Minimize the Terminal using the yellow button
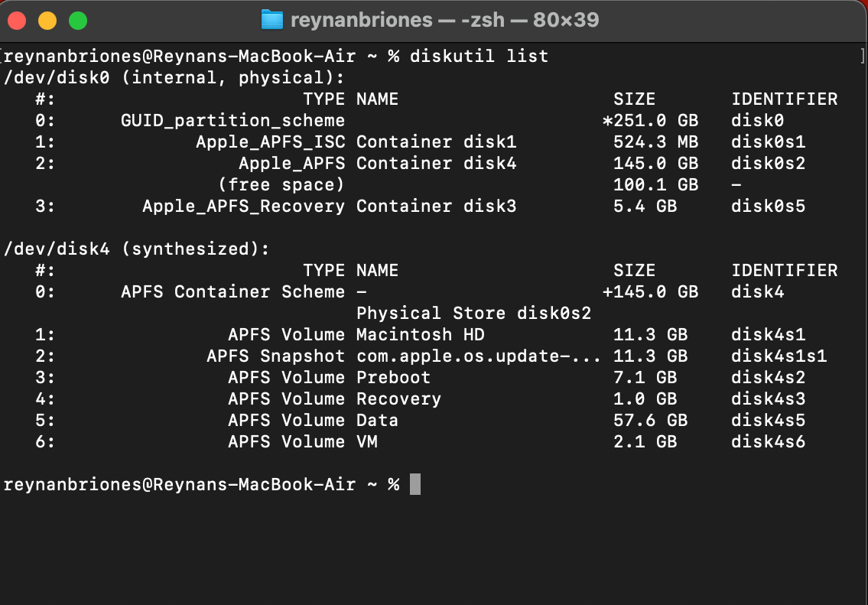This screenshot has height=605, width=868. (47, 21)
